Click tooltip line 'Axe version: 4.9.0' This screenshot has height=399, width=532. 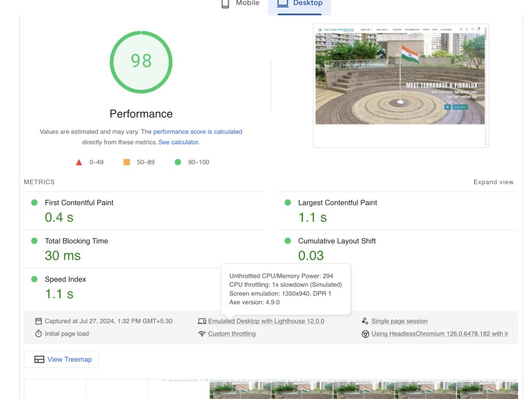point(254,302)
